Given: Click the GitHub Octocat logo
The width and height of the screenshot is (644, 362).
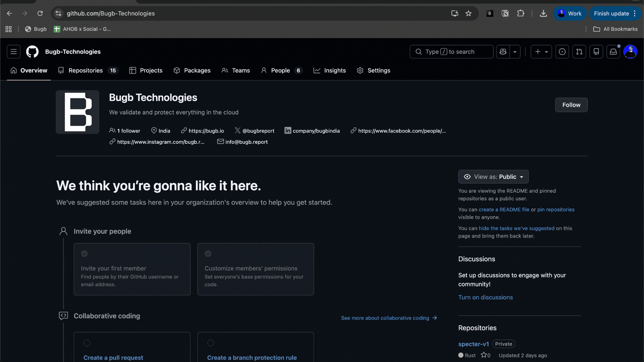Looking at the screenshot, I should 32,52.
